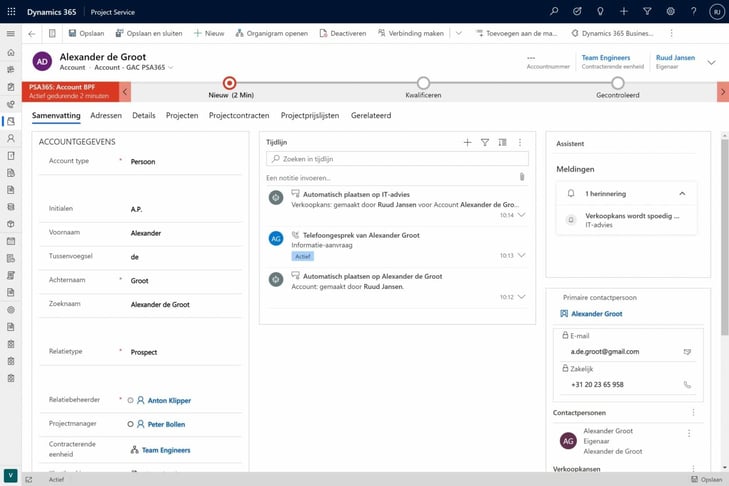
Task: Expand the 10:13 Telefoongesprek timeline entry
Action: pyautogui.click(x=522, y=255)
